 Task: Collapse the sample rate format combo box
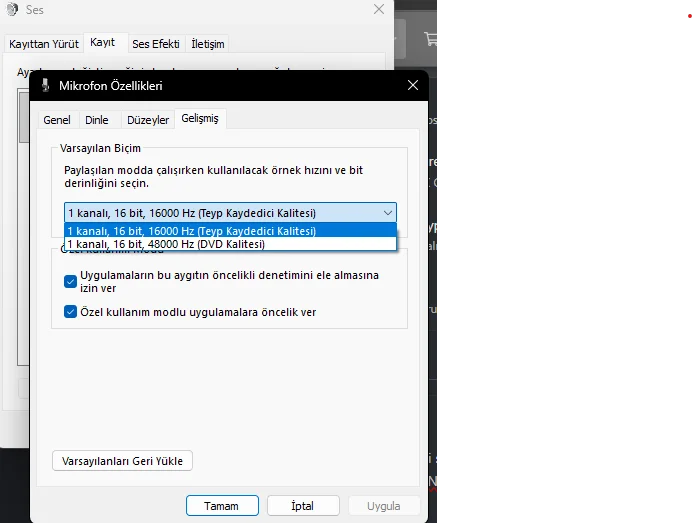point(230,213)
